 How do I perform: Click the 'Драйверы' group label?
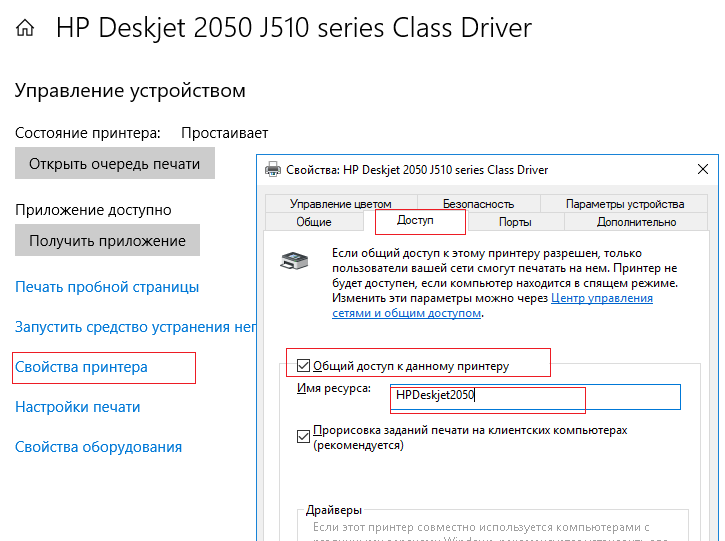(x=334, y=510)
